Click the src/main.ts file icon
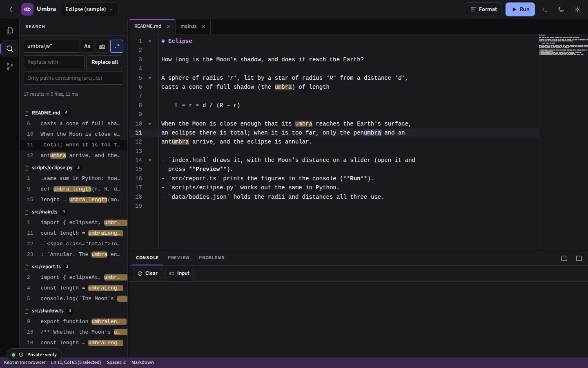 click(x=27, y=212)
